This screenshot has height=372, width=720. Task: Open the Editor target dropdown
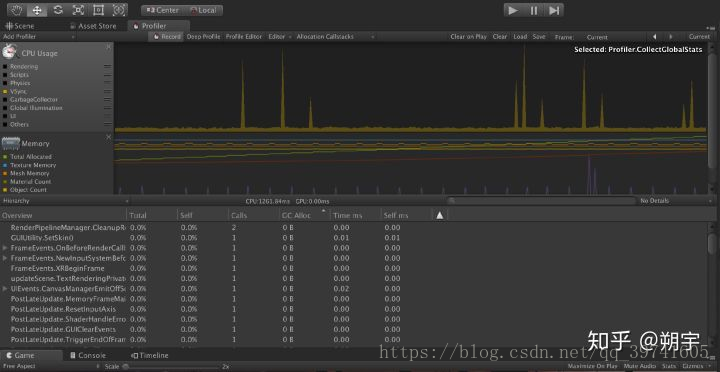(x=280, y=36)
